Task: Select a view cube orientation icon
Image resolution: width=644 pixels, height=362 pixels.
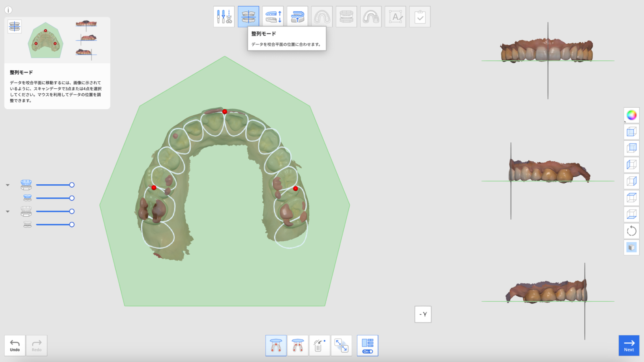Action: tap(631, 132)
